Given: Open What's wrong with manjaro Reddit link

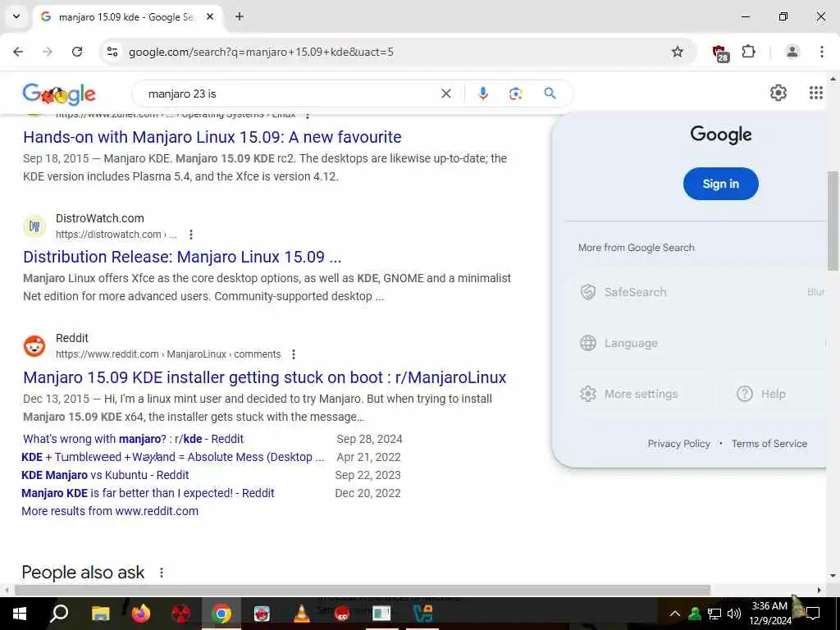Looking at the screenshot, I should point(133,439).
